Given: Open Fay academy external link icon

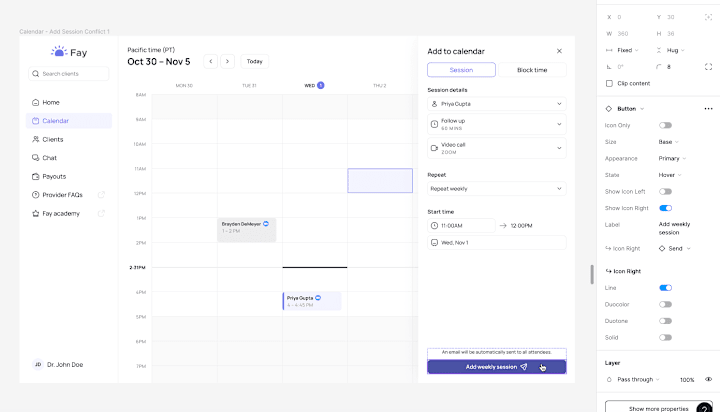Looking at the screenshot, I should click(x=101, y=213).
